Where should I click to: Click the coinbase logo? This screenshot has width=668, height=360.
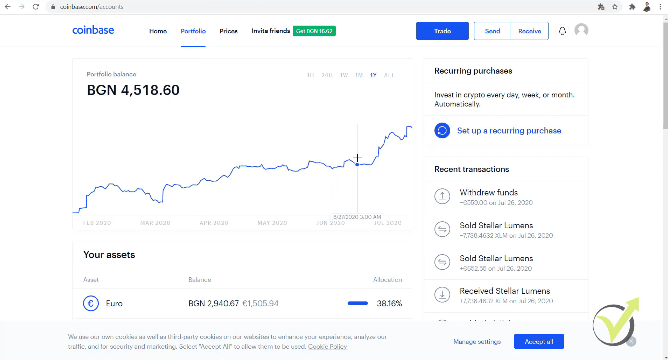93,30
